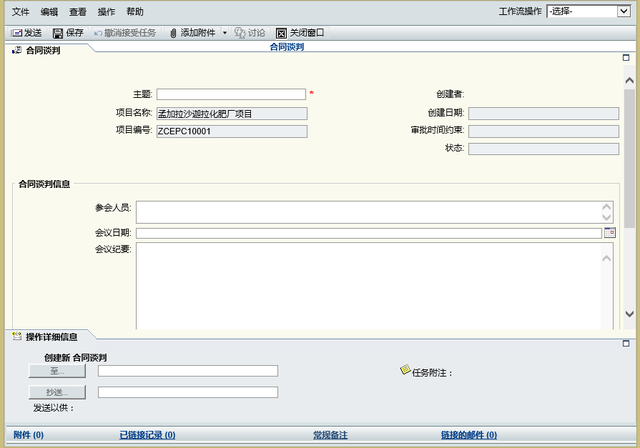Click the main form vertical scrollbar thumb
This screenshot has width=640, height=448.
tap(629, 158)
